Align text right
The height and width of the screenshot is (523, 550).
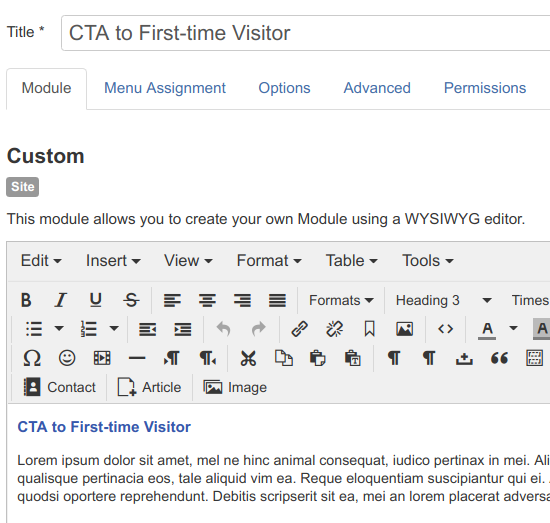242,300
